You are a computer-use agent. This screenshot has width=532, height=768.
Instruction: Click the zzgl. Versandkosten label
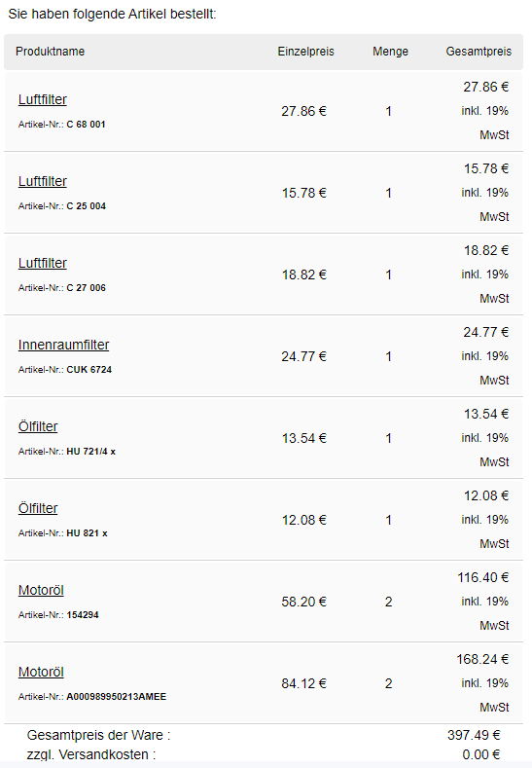tap(91, 754)
